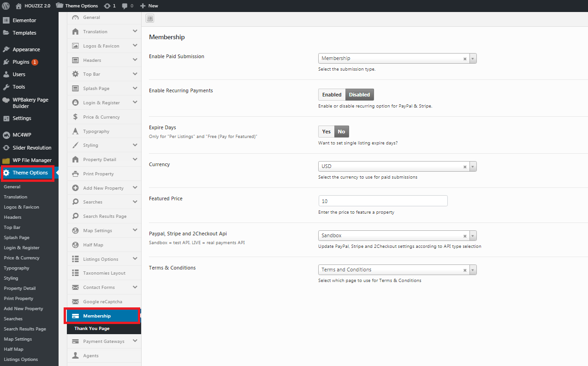Click the General dashboard gauge icon

tap(75, 18)
